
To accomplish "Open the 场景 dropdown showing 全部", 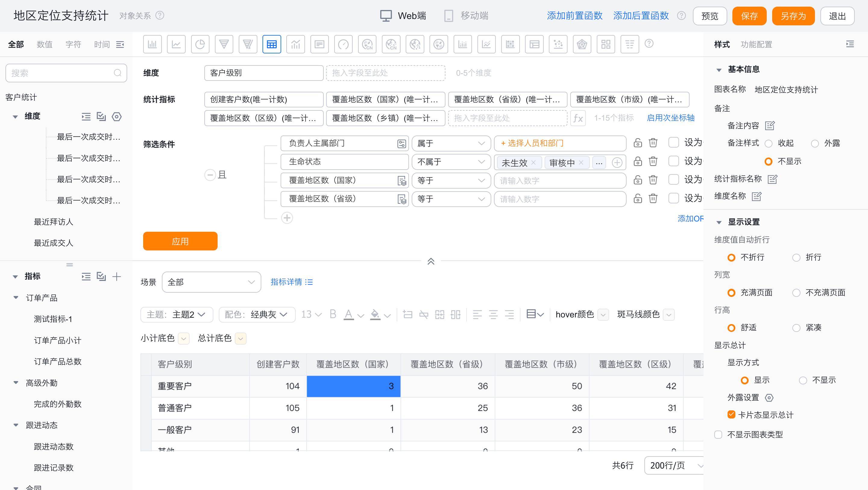I will coord(211,282).
